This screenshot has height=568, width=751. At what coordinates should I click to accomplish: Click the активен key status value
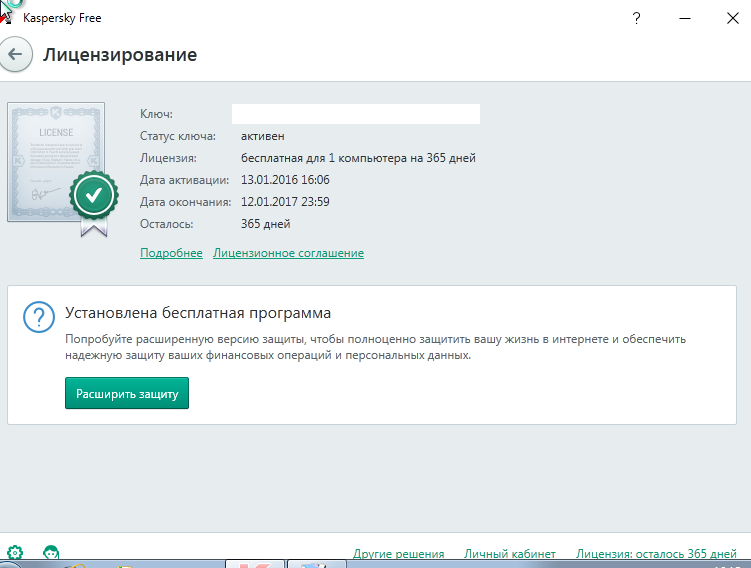point(262,136)
